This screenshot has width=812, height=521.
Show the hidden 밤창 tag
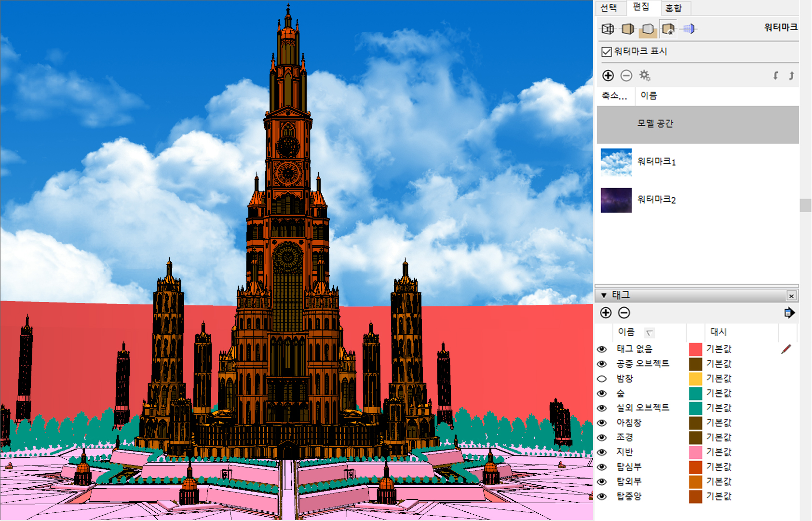pos(602,379)
